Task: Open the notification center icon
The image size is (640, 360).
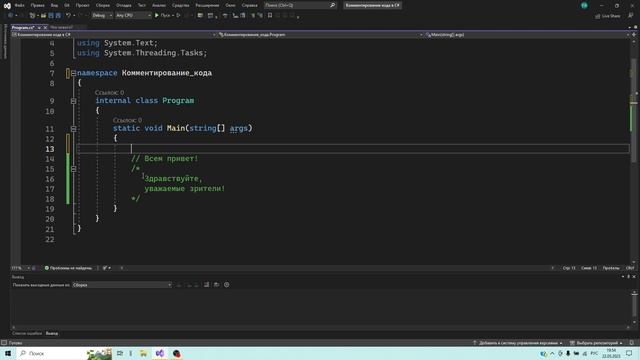Action: (629, 353)
